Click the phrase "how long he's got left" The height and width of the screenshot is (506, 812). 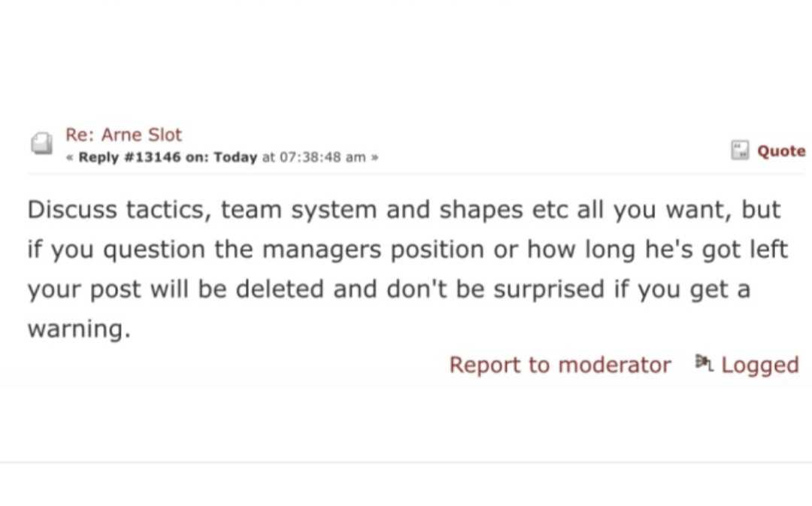657,249
